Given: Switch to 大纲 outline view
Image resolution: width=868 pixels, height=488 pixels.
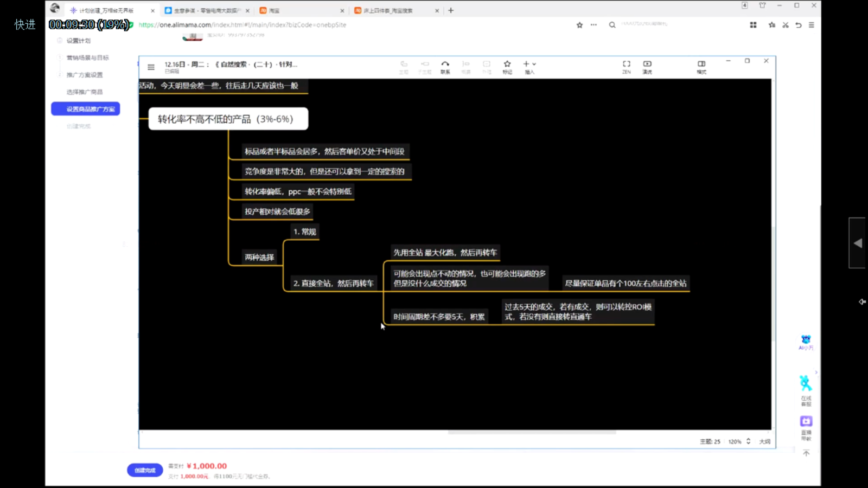Looking at the screenshot, I should coord(764,441).
